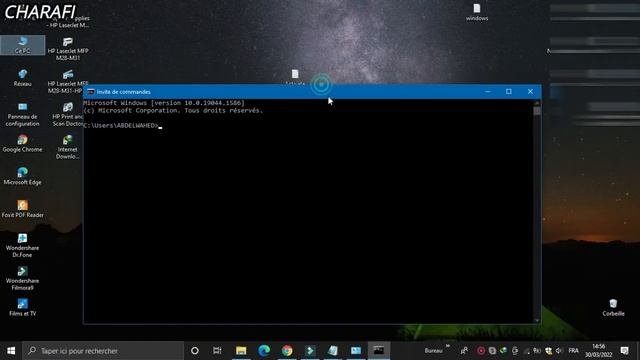Open Internet Download Manager desktop shortcut
The height and width of the screenshot is (360, 640).
pos(68,147)
